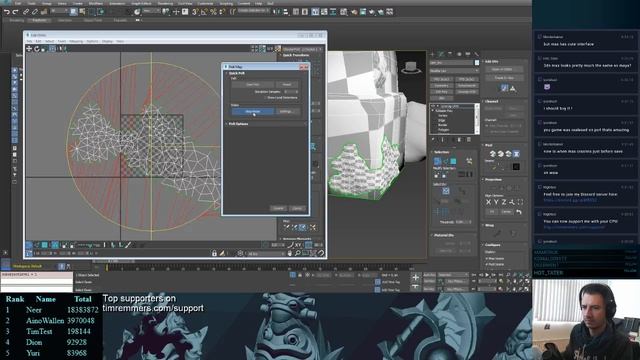
Task: Open the Rendering menu in main menu bar
Action: click(165, 3)
